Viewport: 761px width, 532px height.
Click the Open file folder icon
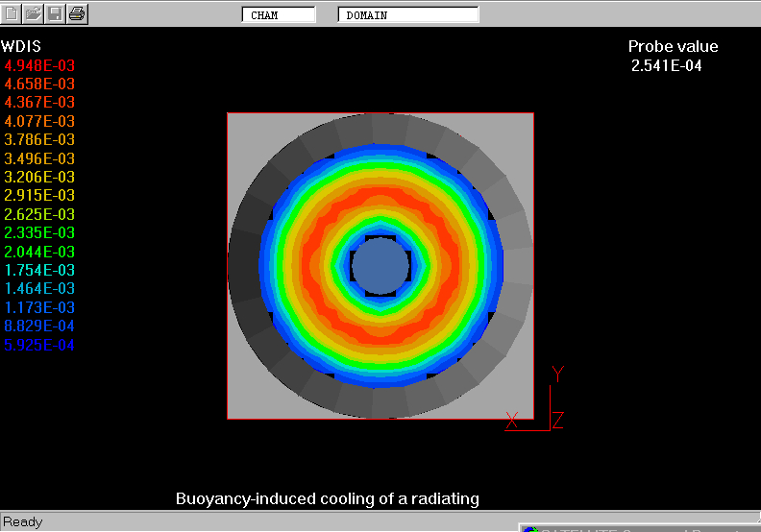coord(35,14)
